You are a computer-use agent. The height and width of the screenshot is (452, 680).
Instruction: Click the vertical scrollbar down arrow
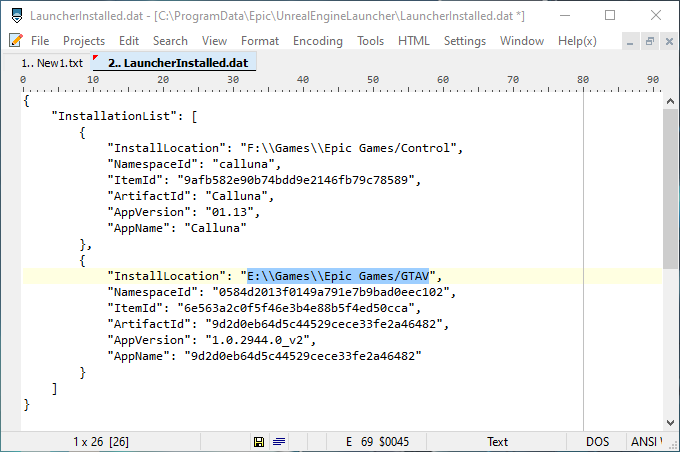pos(670,423)
